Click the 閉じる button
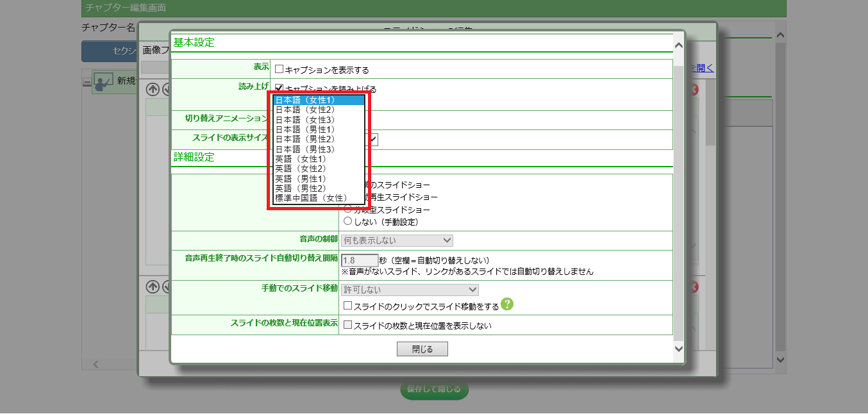Image resolution: width=868 pixels, height=414 pixels. coord(422,349)
